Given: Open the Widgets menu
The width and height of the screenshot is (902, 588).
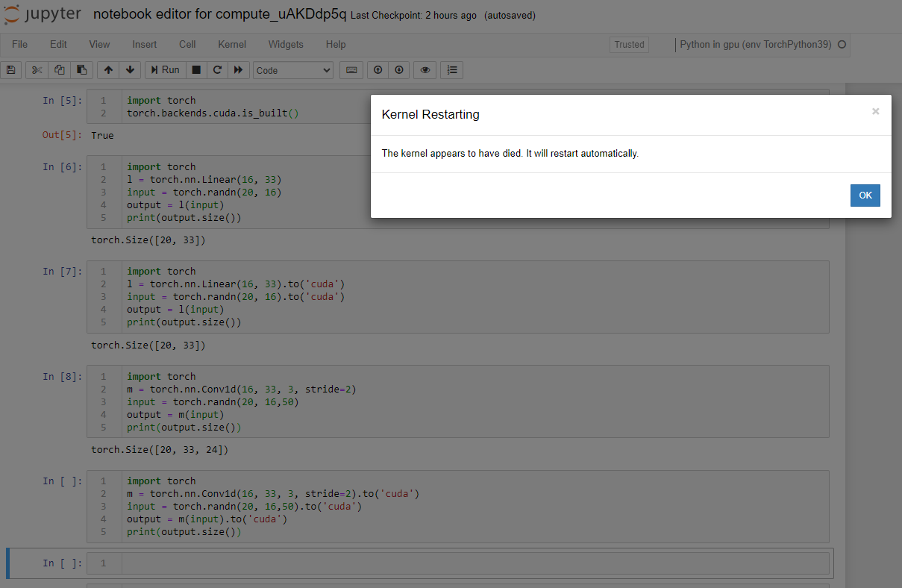Looking at the screenshot, I should coord(286,45).
